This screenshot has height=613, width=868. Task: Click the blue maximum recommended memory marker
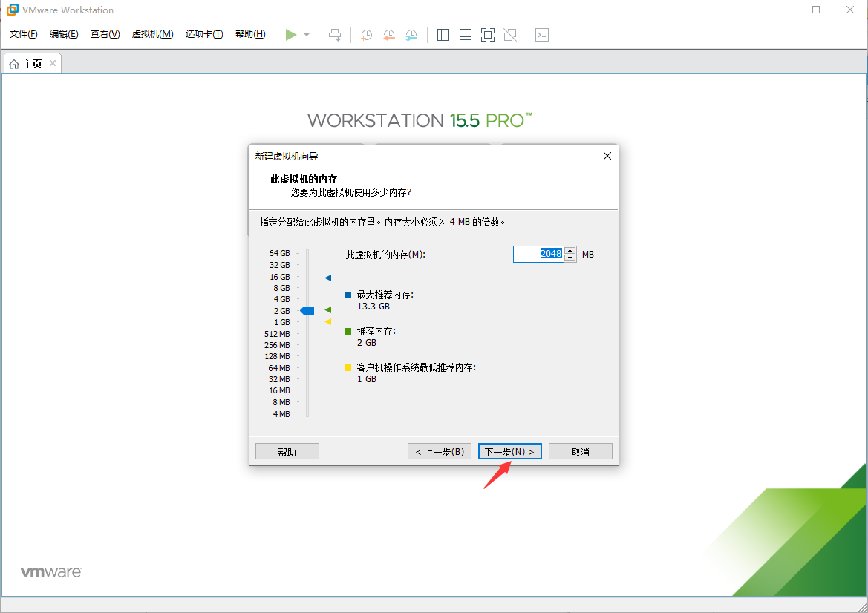click(x=327, y=278)
